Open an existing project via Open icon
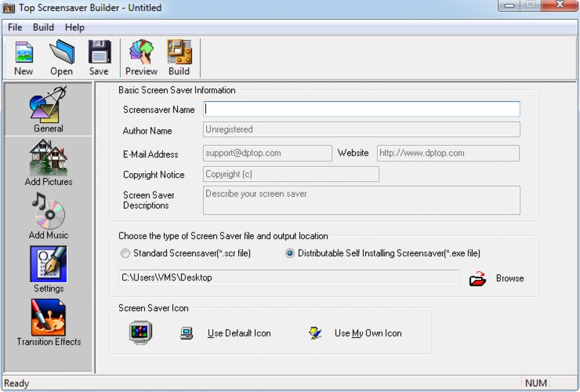This screenshot has height=392, width=580. click(x=62, y=58)
